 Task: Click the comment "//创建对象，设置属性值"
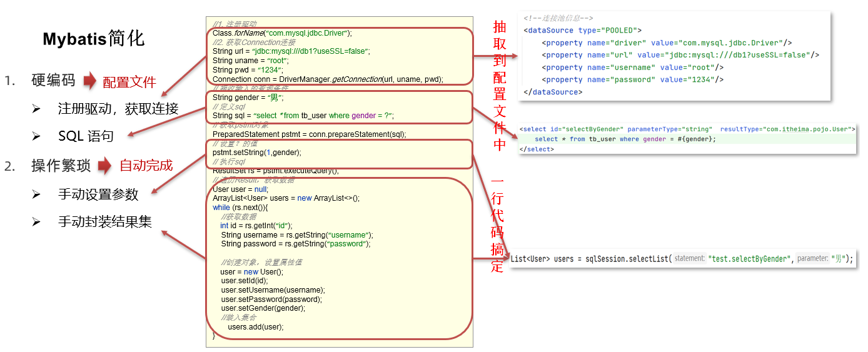coord(261,263)
